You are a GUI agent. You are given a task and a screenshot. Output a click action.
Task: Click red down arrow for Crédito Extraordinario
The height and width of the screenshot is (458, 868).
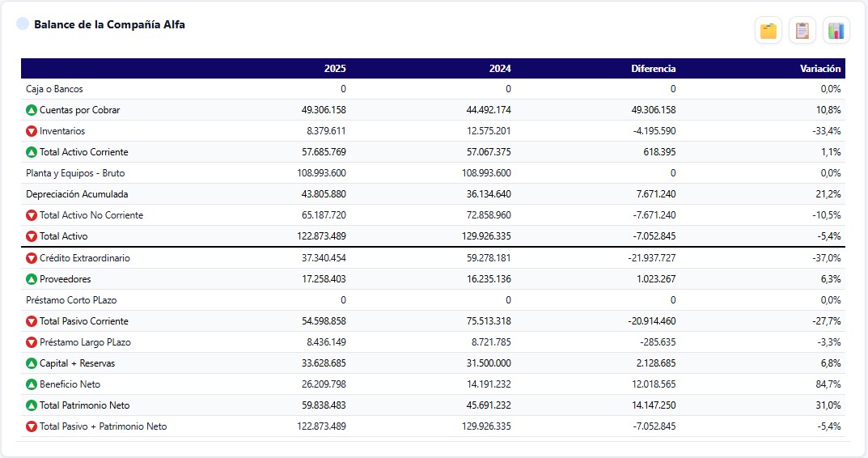[x=32, y=258]
